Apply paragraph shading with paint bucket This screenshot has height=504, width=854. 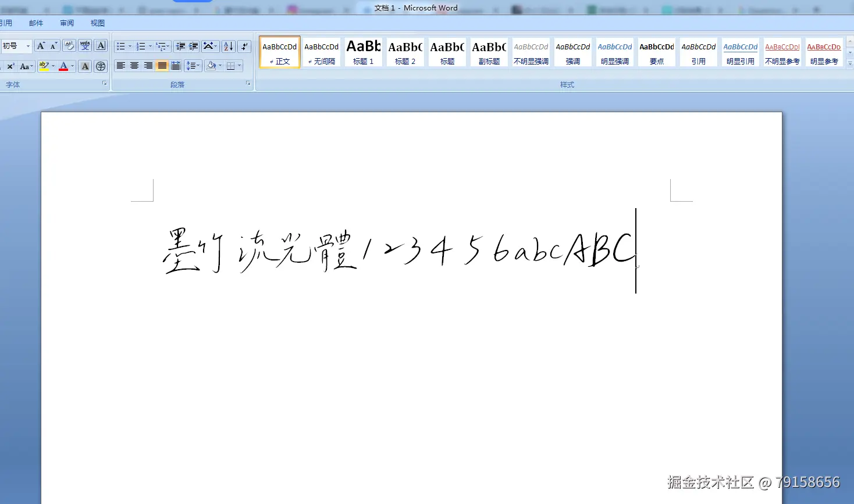(x=211, y=66)
